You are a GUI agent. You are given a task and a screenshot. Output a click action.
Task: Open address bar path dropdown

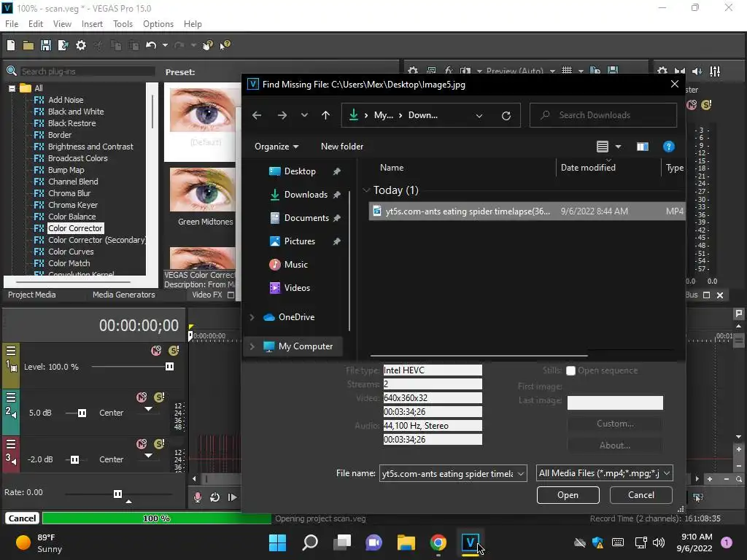(x=479, y=115)
